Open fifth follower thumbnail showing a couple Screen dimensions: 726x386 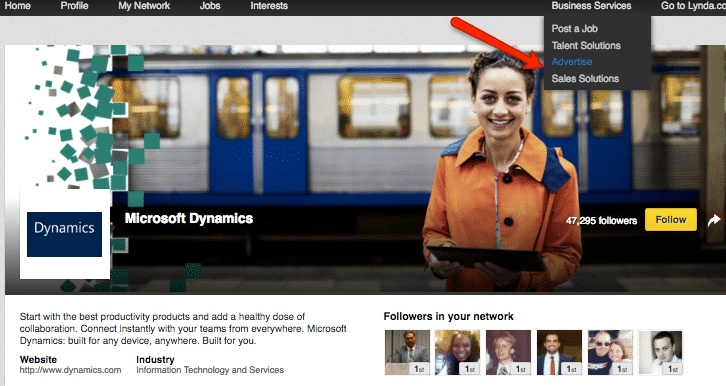tap(610, 352)
